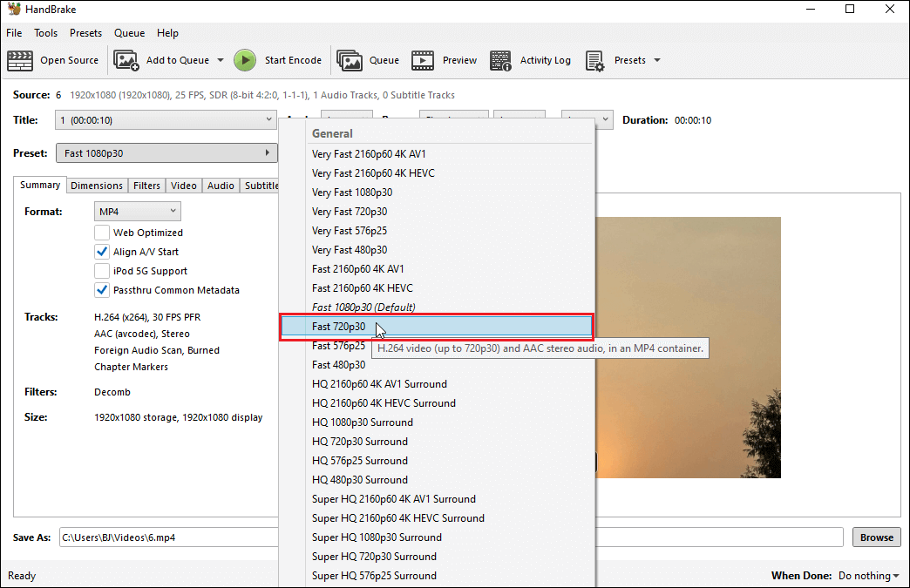Open the Activity Log icon

[500, 60]
